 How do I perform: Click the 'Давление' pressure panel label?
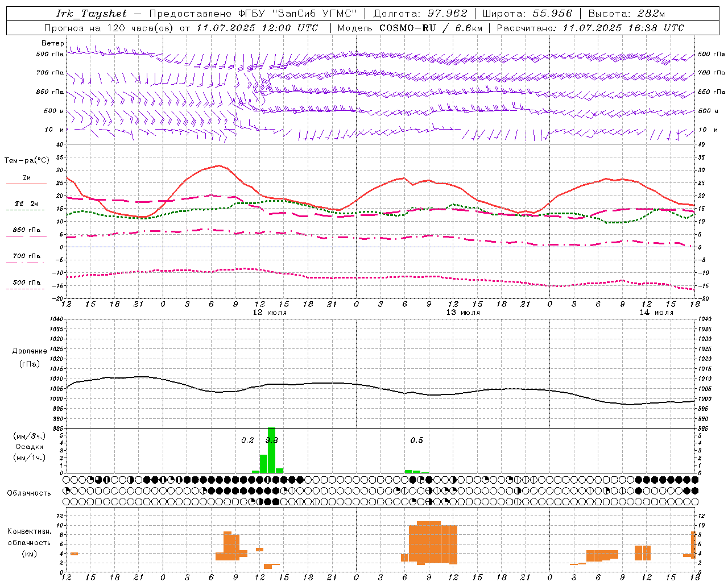pos(30,351)
